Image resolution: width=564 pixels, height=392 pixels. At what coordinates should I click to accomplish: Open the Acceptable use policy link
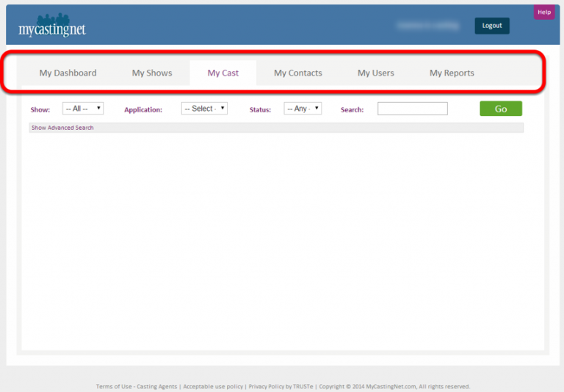tap(213, 386)
